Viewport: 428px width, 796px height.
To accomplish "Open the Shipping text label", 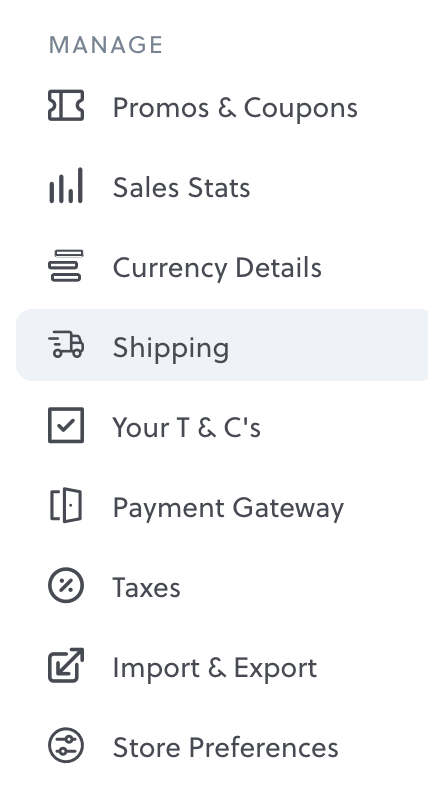I will pos(171,348).
